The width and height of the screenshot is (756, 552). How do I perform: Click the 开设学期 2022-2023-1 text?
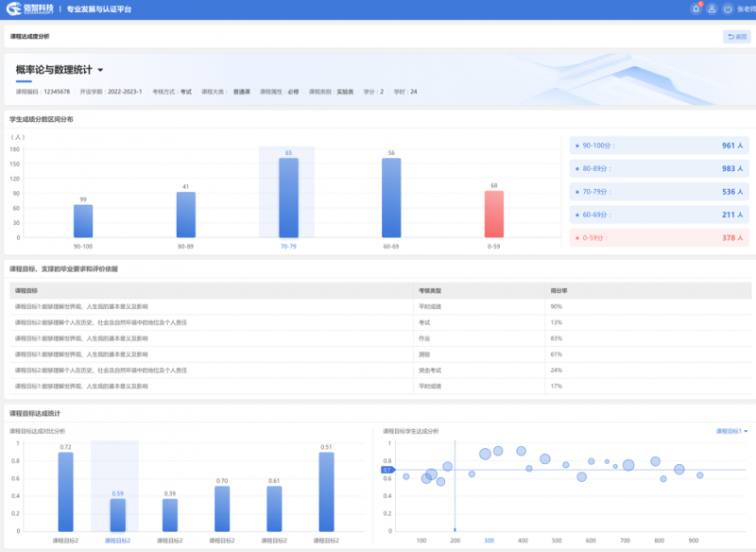tap(111, 92)
